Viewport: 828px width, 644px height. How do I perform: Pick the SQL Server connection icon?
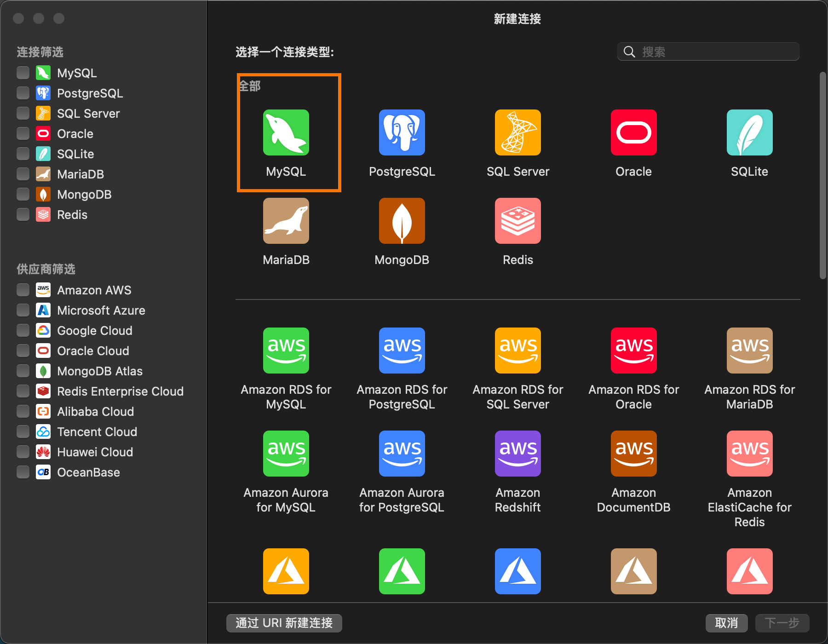coord(517,132)
